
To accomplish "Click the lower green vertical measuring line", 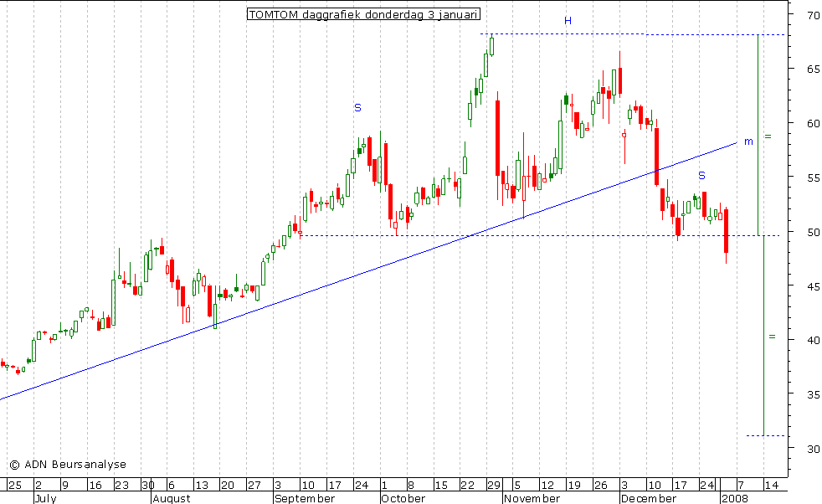I will coord(763,336).
